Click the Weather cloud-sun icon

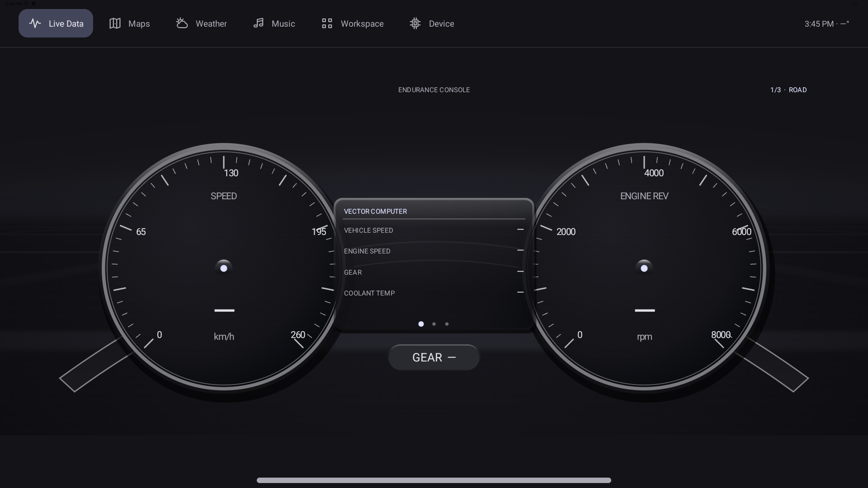click(182, 23)
